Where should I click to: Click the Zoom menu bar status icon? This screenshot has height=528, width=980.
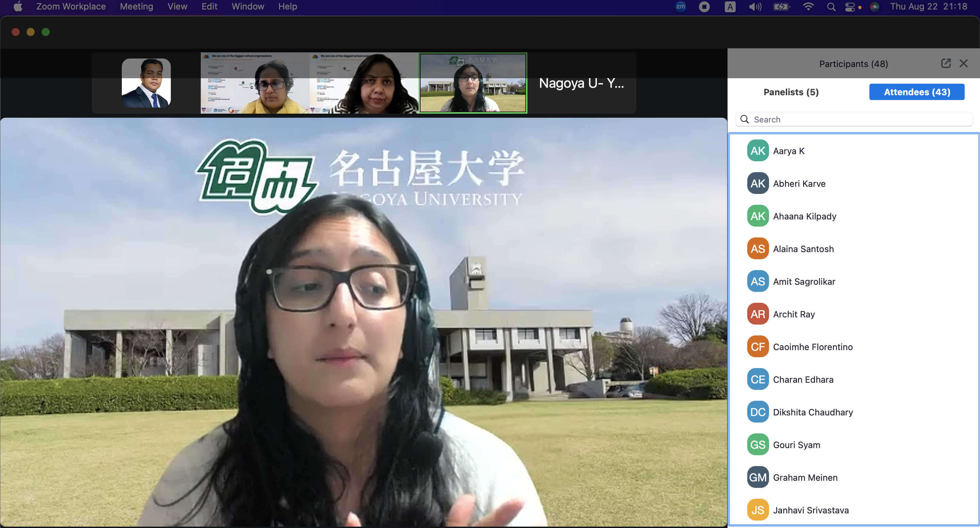click(x=680, y=7)
